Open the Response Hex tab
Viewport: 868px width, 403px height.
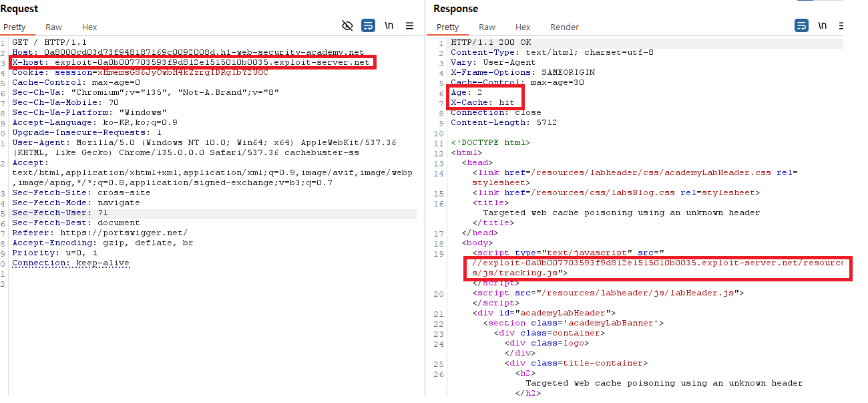523,27
